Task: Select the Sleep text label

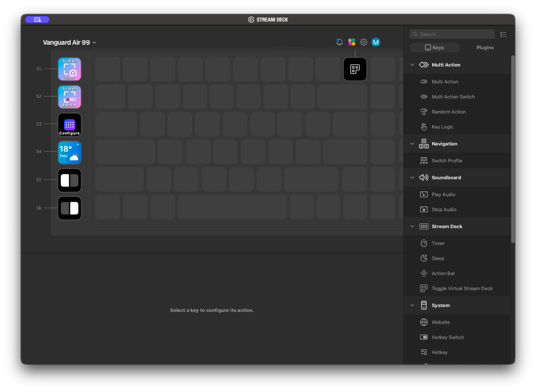Action: click(438, 258)
